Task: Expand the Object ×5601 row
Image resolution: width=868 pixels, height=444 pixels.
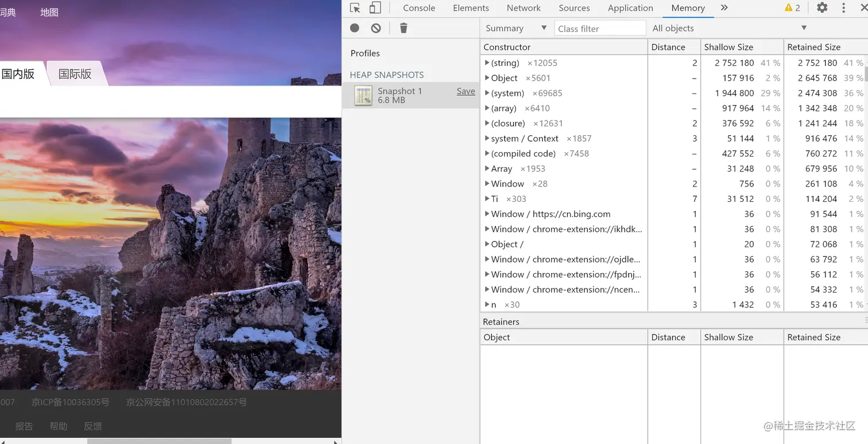Action: pyautogui.click(x=487, y=78)
